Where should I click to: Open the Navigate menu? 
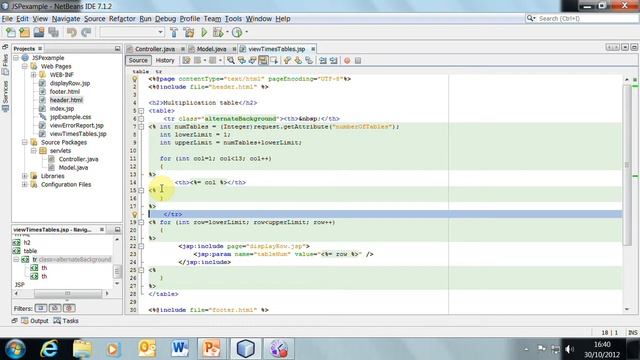[66, 19]
